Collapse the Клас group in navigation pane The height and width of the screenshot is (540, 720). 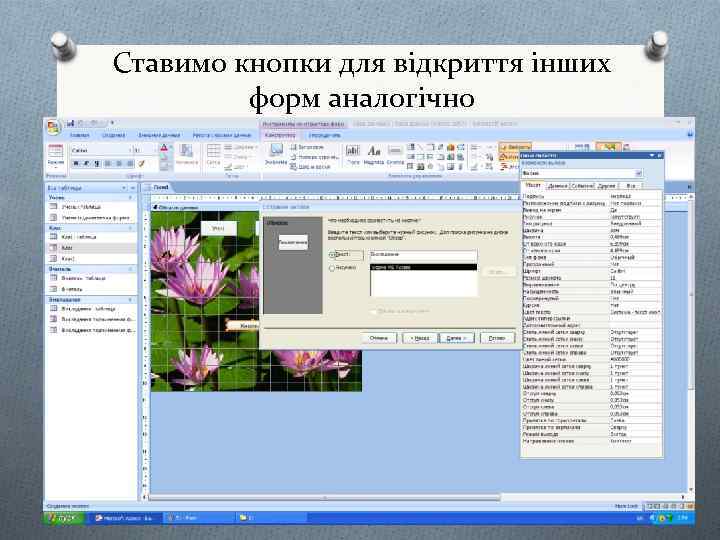(131, 228)
